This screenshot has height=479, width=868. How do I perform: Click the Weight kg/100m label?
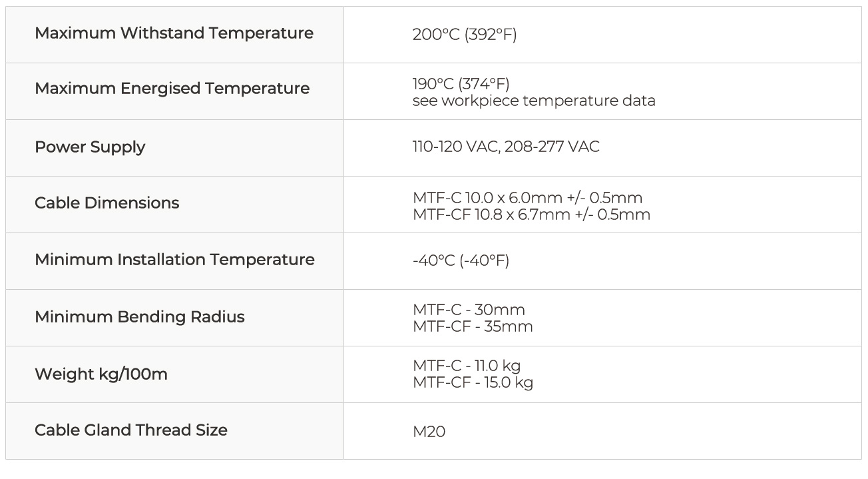[x=101, y=374]
